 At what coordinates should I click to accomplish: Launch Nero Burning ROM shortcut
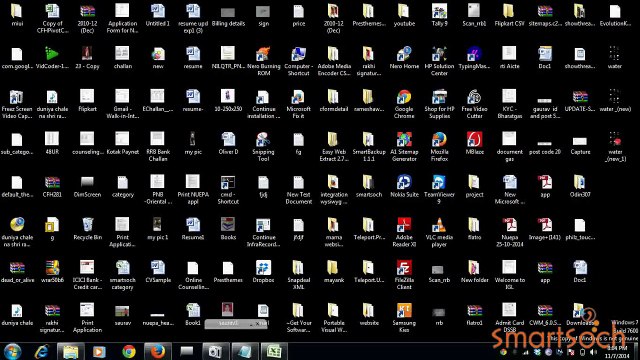click(x=263, y=54)
